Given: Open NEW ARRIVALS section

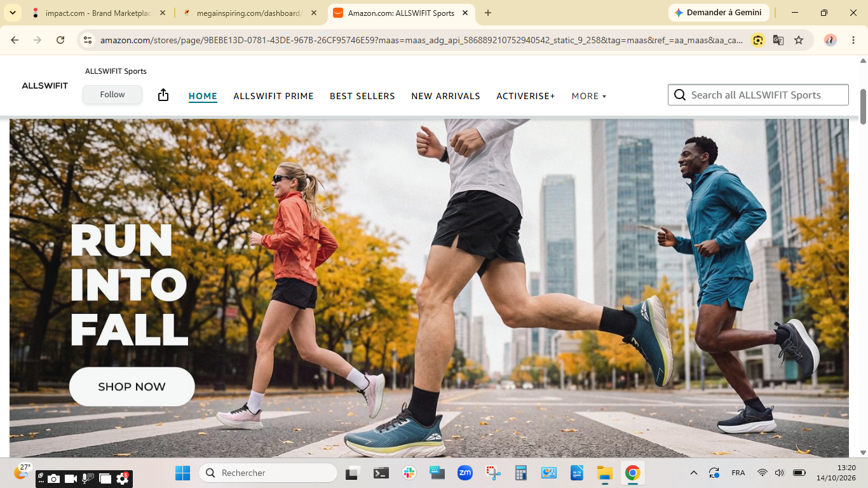Looking at the screenshot, I should point(445,96).
